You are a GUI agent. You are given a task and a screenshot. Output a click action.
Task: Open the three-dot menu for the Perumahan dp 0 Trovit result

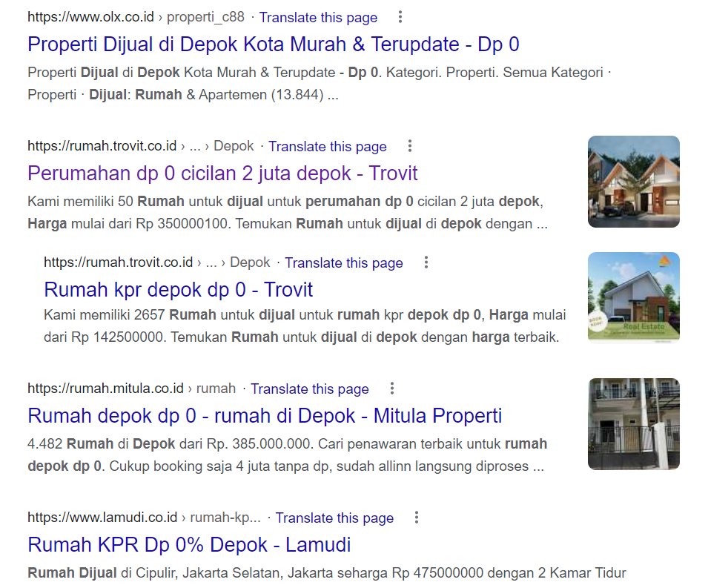(409, 146)
